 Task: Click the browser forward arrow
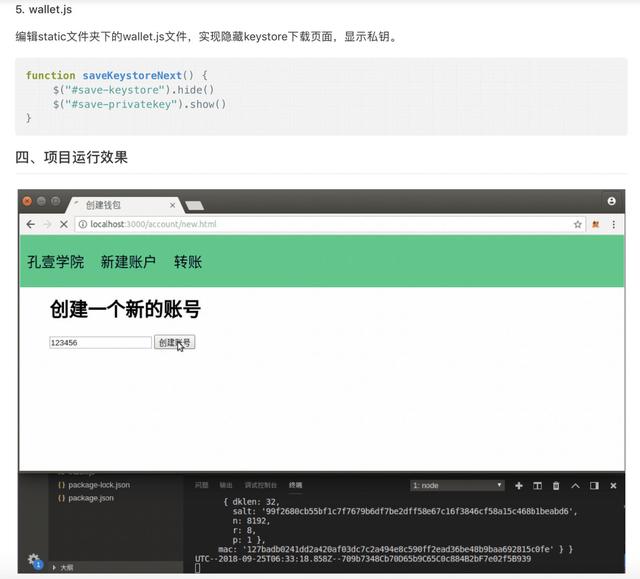point(47,224)
